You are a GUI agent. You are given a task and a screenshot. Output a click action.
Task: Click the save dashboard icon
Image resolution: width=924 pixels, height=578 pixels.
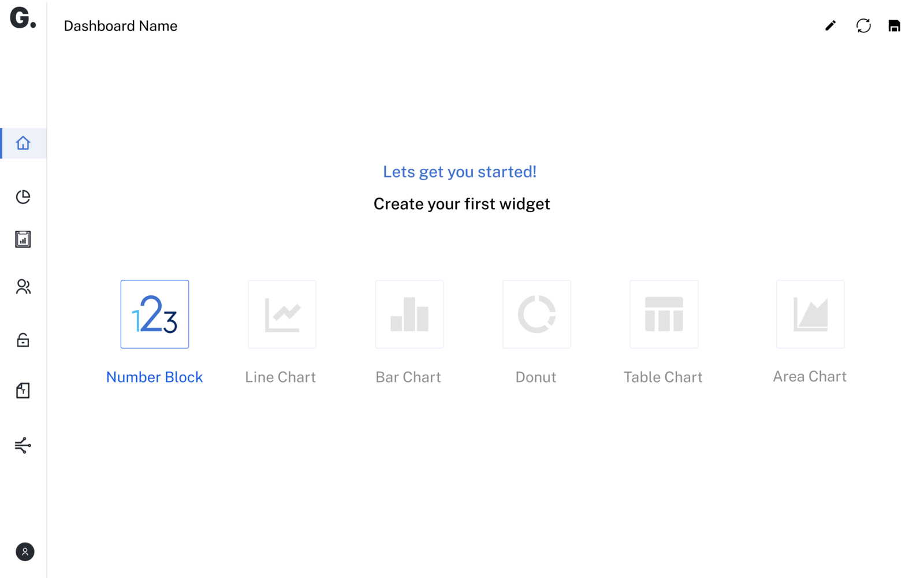pyautogui.click(x=894, y=26)
